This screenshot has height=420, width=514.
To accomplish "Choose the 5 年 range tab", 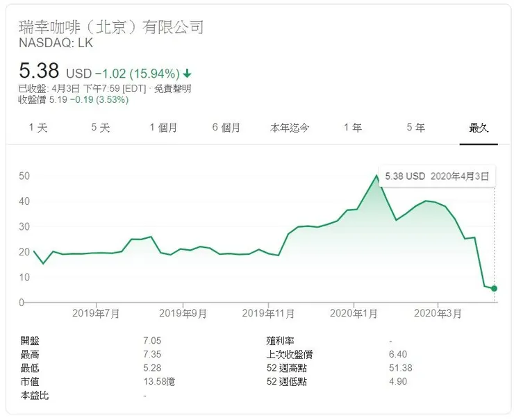I will coord(415,128).
